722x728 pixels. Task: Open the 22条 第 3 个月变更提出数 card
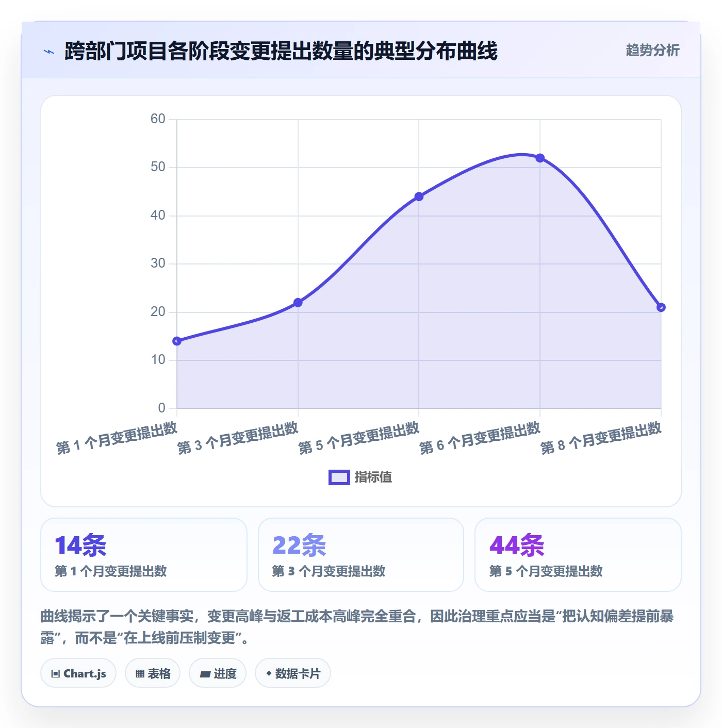(361, 555)
